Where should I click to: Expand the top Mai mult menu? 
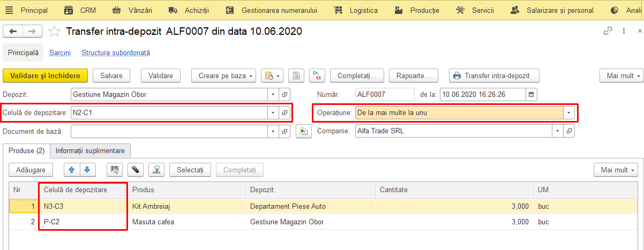click(x=621, y=76)
